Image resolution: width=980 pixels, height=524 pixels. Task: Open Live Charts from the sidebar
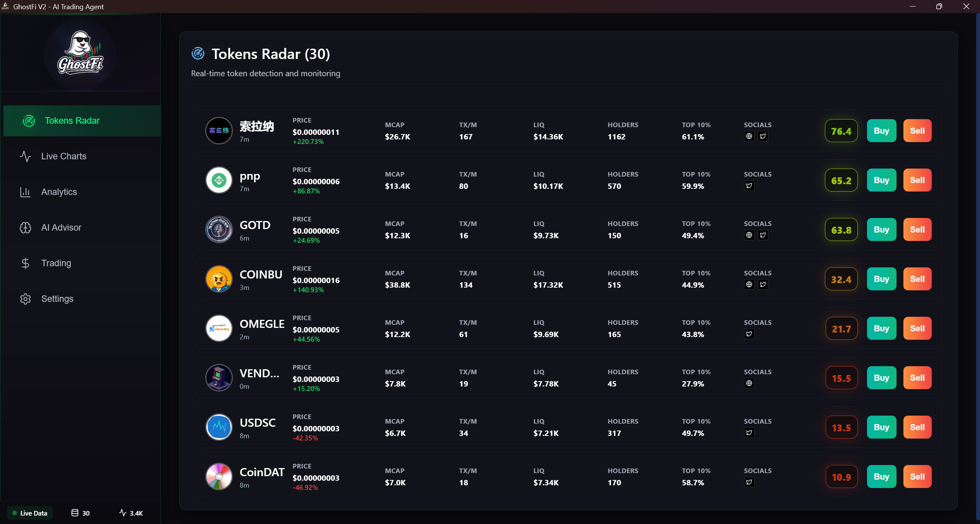coord(64,156)
